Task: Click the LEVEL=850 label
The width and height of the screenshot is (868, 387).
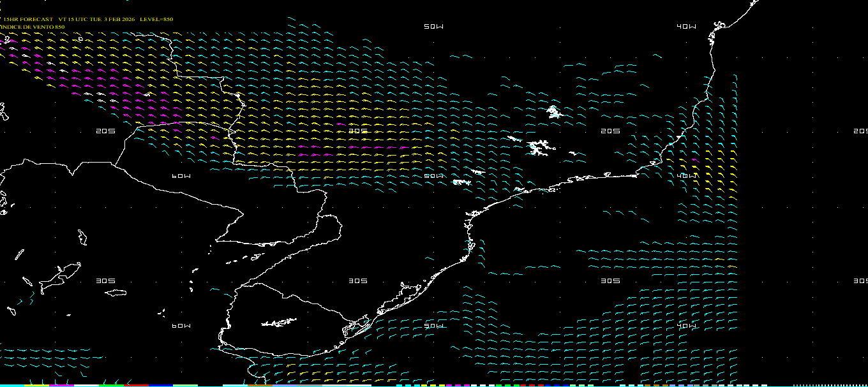Action: coord(156,19)
